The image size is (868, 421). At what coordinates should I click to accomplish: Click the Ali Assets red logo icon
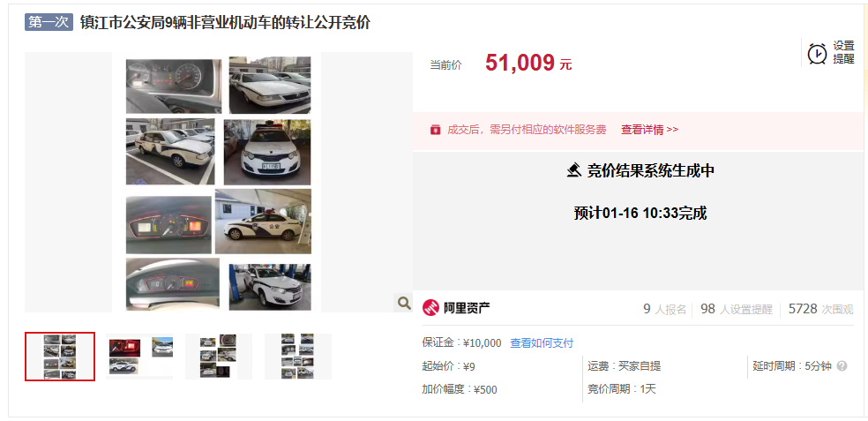430,307
